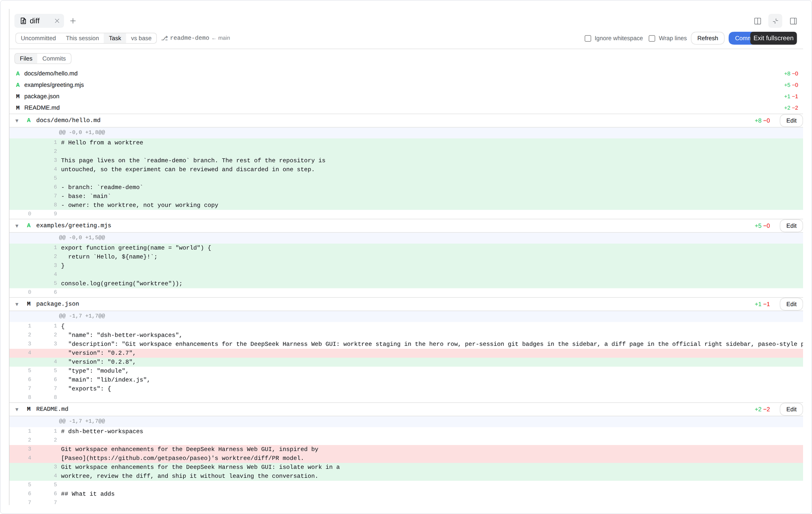This screenshot has height=514, width=812.
Task: Click the added status icon for docs/demo/hello.md in list
Action: (x=18, y=73)
